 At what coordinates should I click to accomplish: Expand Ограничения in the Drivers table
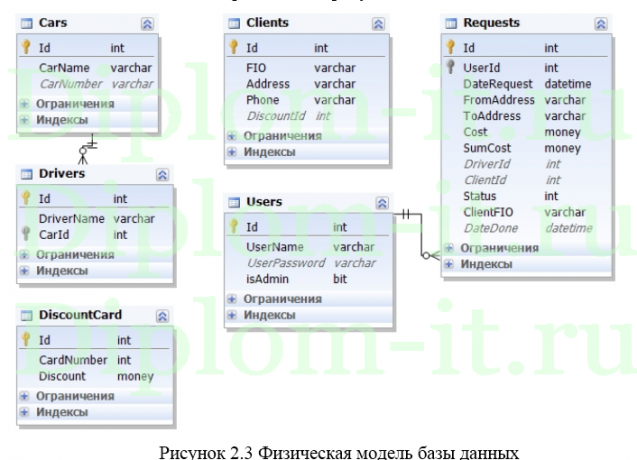click(x=24, y=255)
